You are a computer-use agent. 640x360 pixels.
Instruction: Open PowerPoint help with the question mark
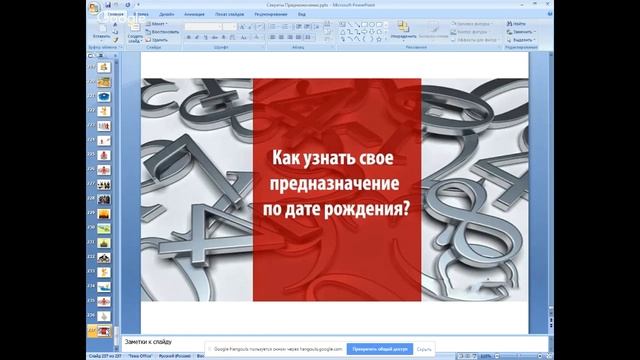(x=550, y=14)
